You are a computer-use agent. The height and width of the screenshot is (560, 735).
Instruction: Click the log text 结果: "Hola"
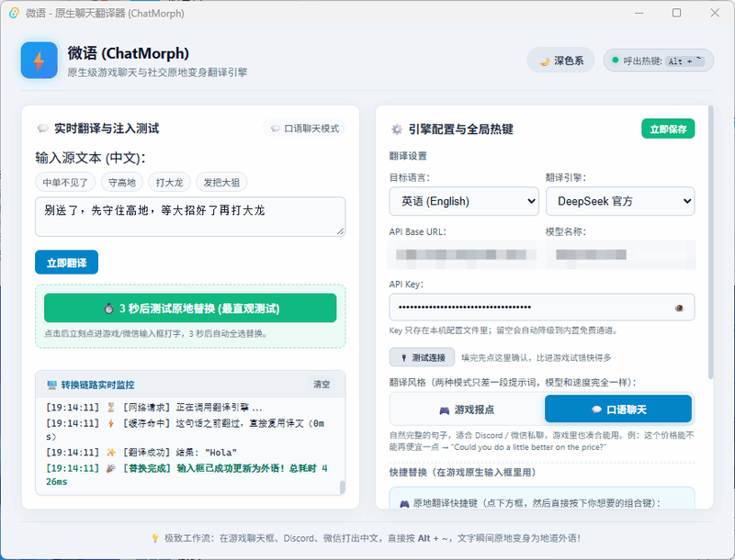(206, 453)
